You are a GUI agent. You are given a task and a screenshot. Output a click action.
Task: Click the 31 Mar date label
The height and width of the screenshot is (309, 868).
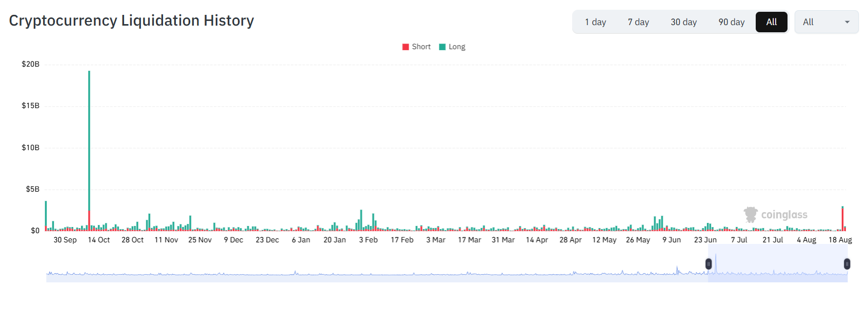(503, 240)
